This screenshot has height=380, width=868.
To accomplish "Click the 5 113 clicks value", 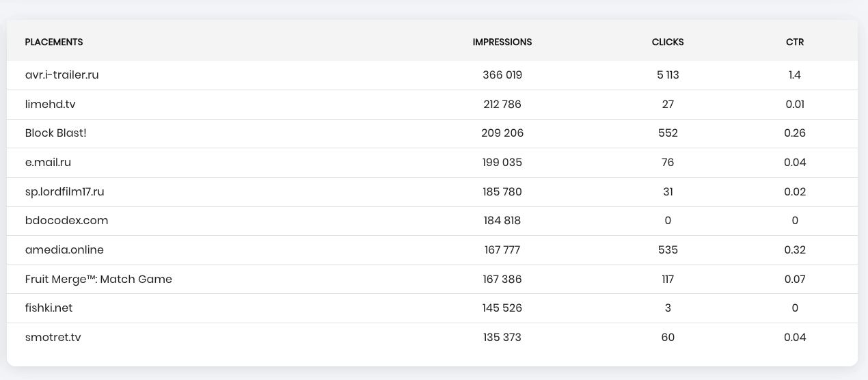I will (x=668, y=75).
